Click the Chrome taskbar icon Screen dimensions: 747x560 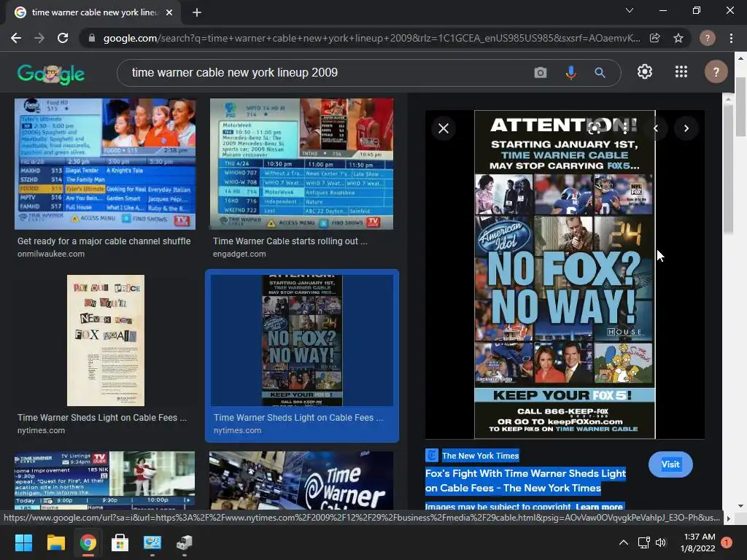pos(88,542)
